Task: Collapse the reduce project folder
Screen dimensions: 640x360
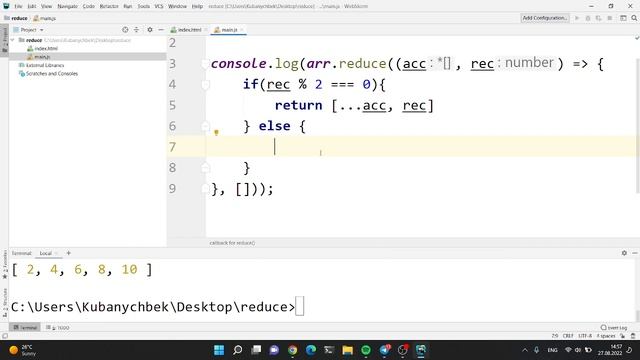Action: click(x=13, y=40)
